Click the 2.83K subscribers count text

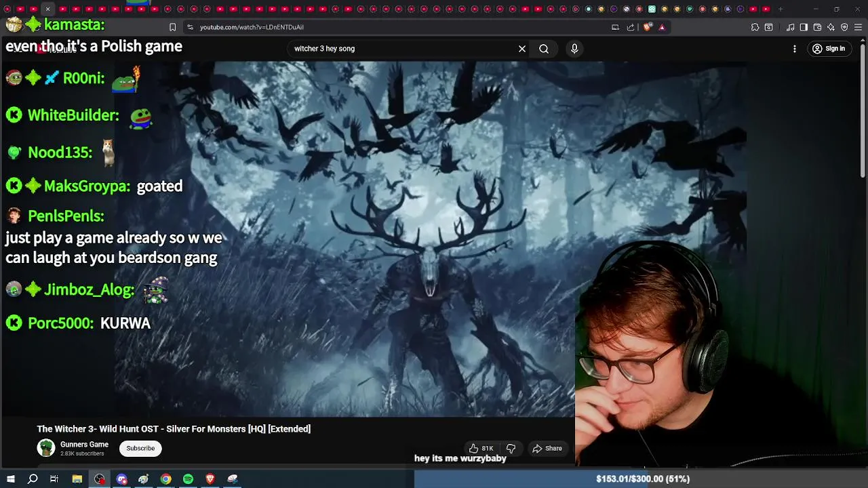click(82, 453)
